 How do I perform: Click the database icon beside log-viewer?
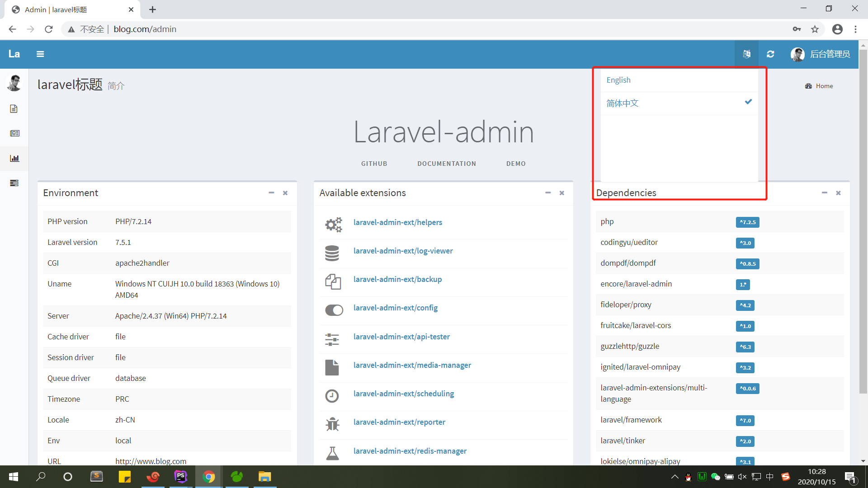pos(332,253)
